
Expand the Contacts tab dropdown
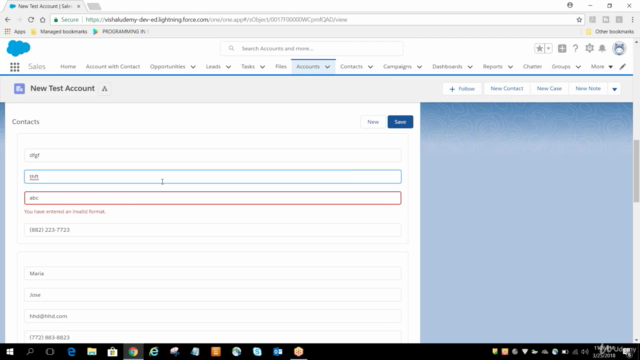pos(370,67)
